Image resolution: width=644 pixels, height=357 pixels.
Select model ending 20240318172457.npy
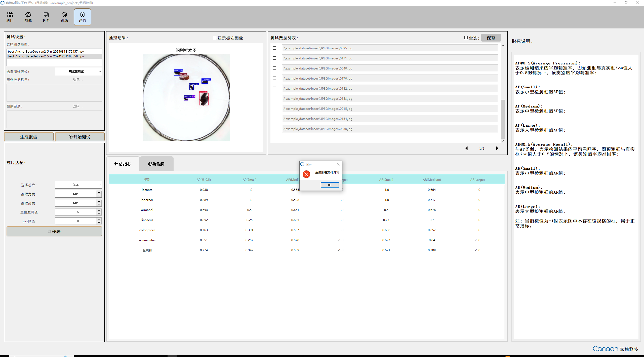[46, 51]
